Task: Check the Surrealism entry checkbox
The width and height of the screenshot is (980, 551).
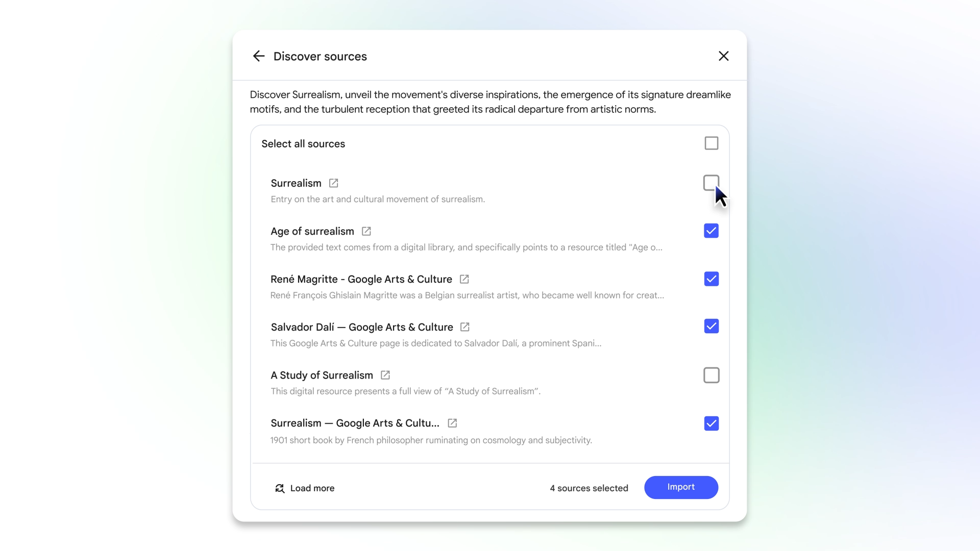Action: (x=711, y=183)
